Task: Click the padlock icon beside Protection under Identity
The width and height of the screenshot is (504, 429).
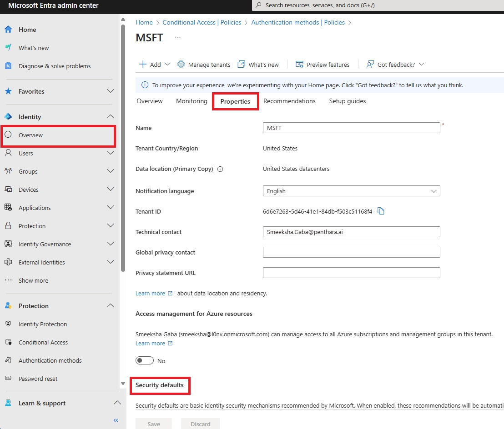Action: [x=8, y=226]
